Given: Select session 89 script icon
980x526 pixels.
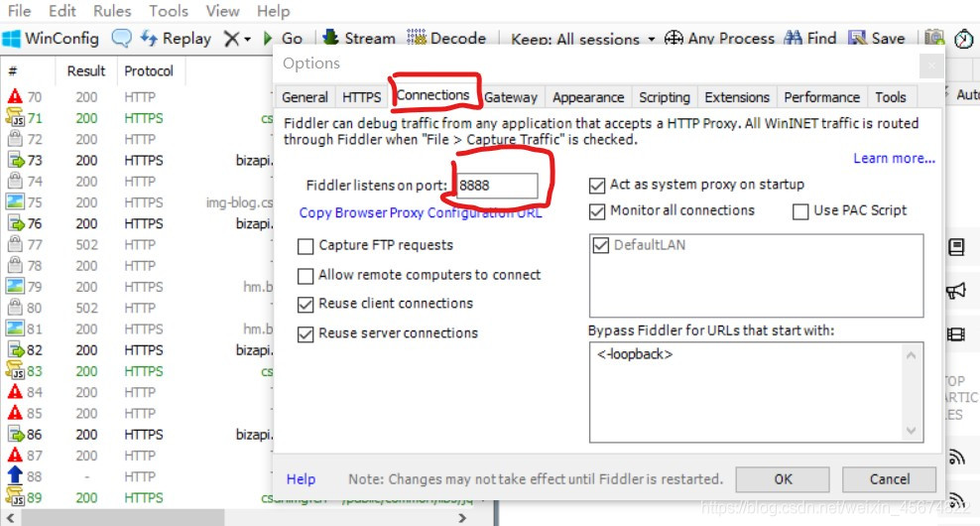Looking at the screenshot, I should [x=15, y=497].
